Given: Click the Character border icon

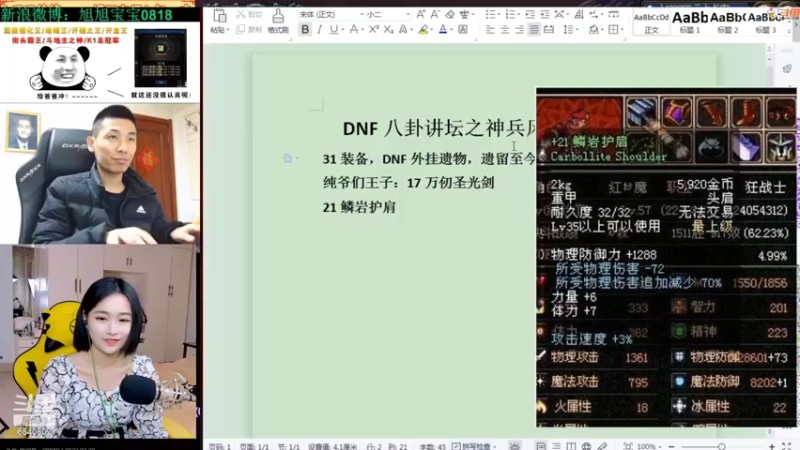Looking at the screenshot, I should click(x=463, y=30).
